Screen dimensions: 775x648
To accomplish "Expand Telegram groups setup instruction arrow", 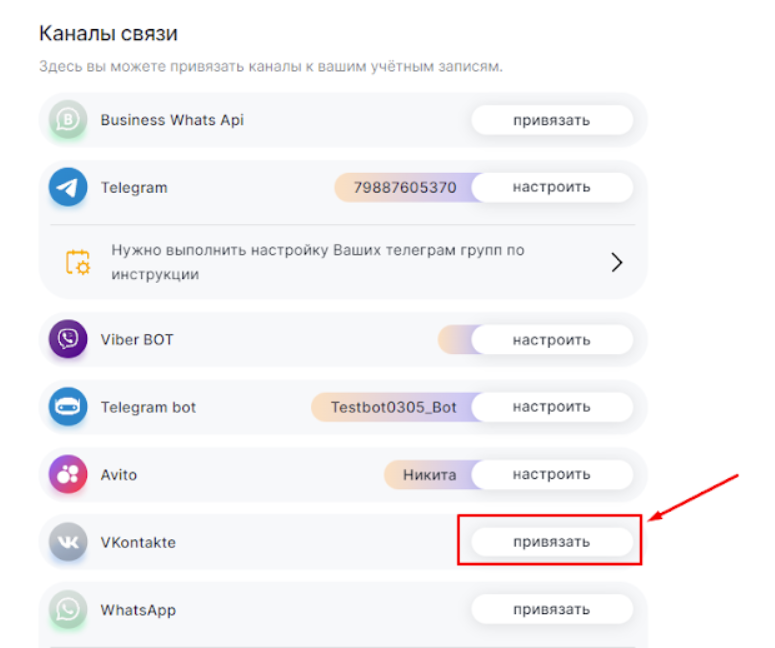I will 617,262.
